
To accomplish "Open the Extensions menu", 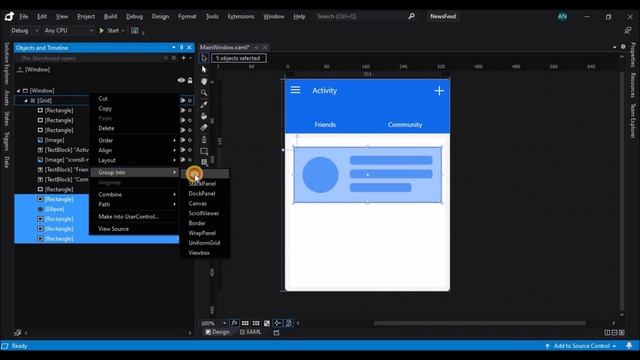I will pyautogui.click(x=241, y=16).
